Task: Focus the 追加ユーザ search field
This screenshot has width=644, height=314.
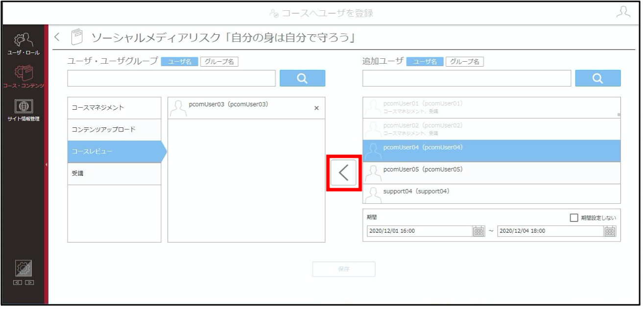Action: click(467, 78)
